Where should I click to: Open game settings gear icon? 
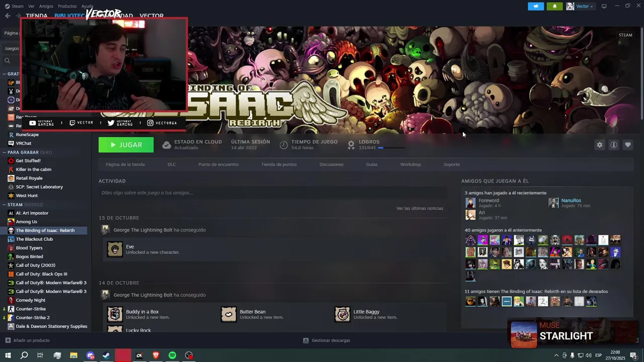(x=599, y=145)
